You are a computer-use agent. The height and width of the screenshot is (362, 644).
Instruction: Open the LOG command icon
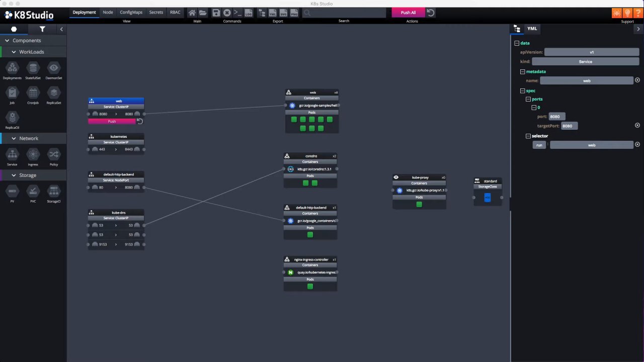pyautogui.click(x=249, y=13)
